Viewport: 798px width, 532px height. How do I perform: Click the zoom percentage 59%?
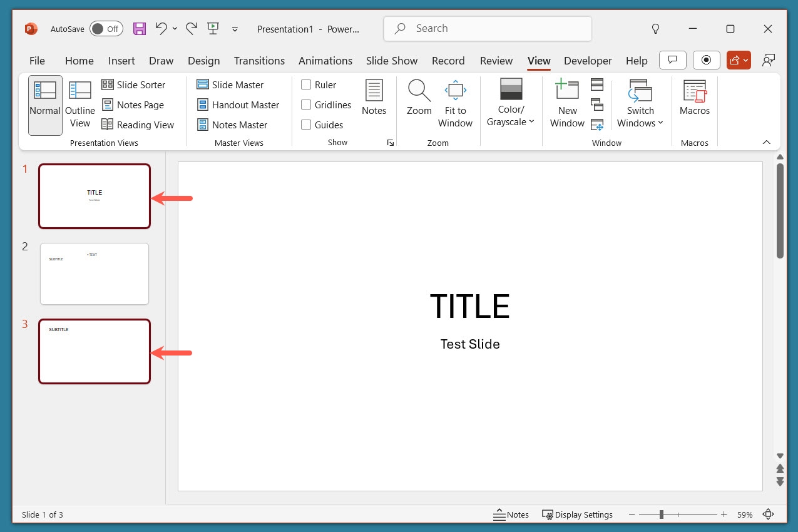(x=745, y=514)
